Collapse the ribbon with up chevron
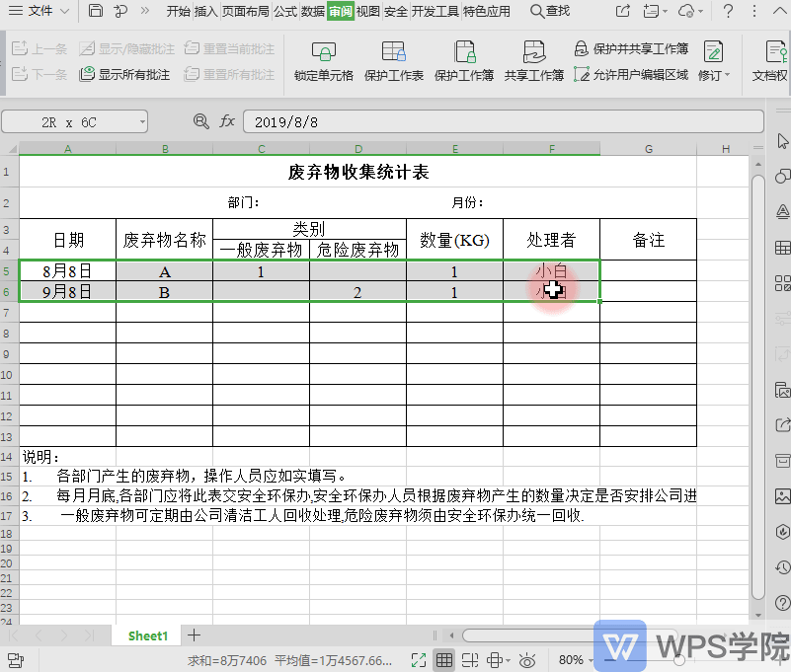This screenshot has width=791, height=672. coord(779,11)
